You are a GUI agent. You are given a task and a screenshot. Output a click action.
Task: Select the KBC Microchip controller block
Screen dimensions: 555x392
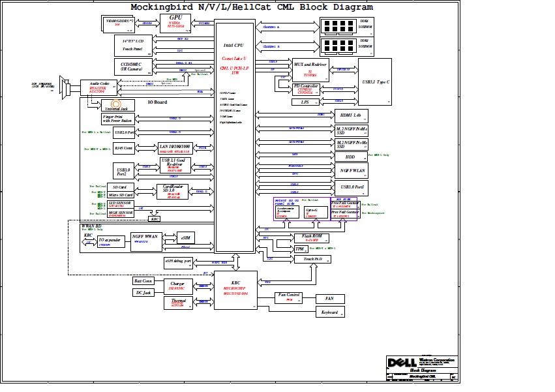pyautogui.click(x=235, y=290)
